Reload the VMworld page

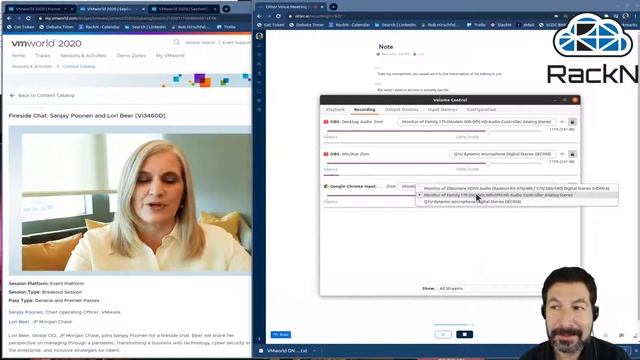click(x=28, y=18)
